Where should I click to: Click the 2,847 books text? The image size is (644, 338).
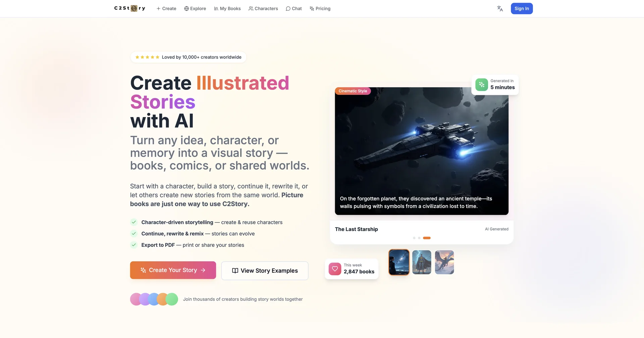coord(359,272)
